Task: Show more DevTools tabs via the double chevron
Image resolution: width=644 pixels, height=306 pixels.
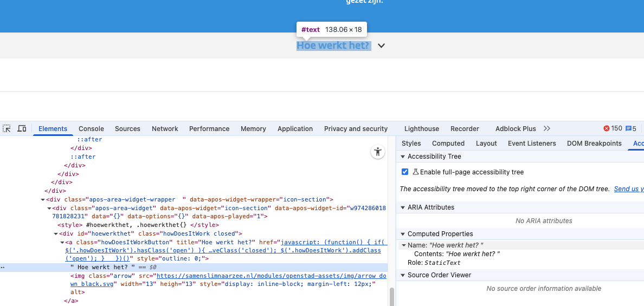Action: (547, 128)
